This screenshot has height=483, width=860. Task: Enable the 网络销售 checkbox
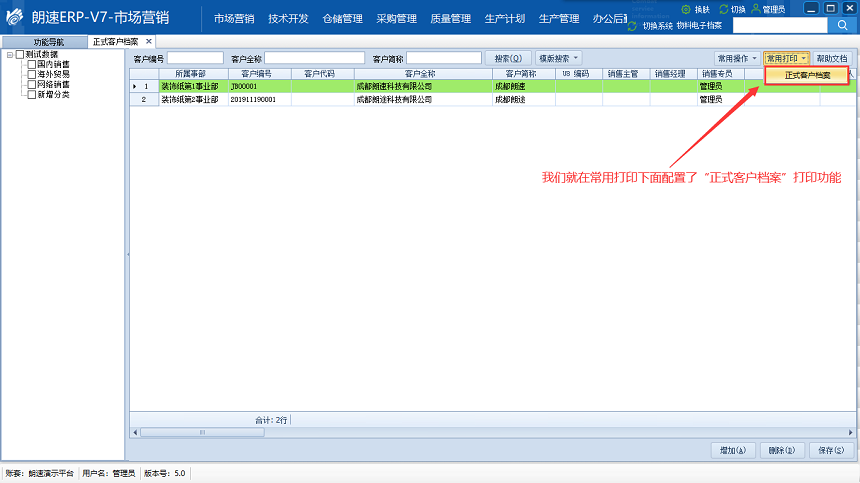[x=31, y=84]
